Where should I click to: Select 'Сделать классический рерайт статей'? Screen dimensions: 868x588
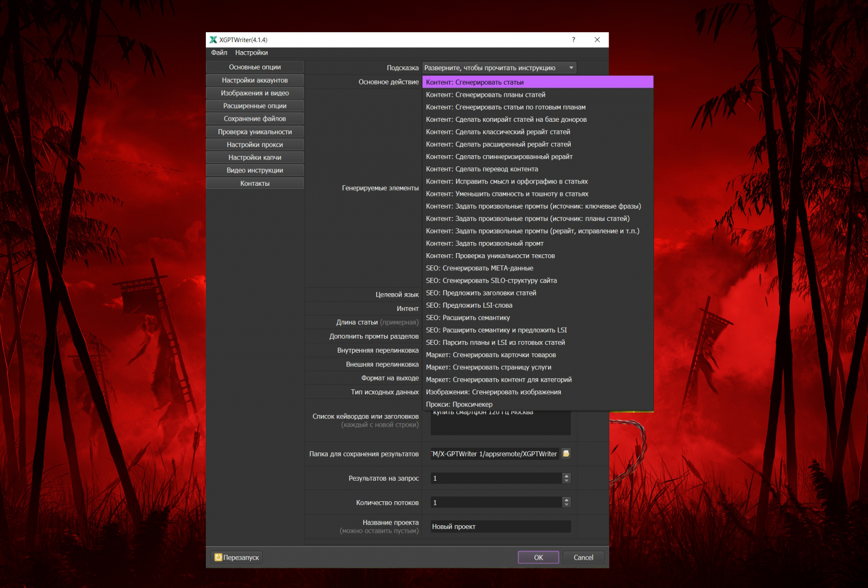(538, 132)
